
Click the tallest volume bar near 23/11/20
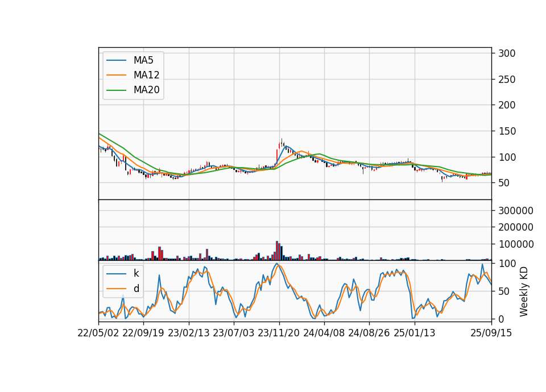(x=277, y=251)
